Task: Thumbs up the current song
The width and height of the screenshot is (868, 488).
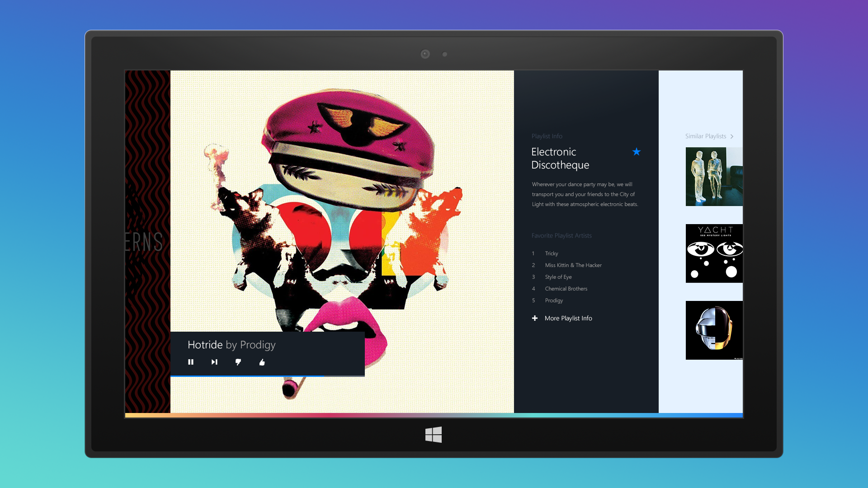Action: pyautogui.click(x=262, y=362)
